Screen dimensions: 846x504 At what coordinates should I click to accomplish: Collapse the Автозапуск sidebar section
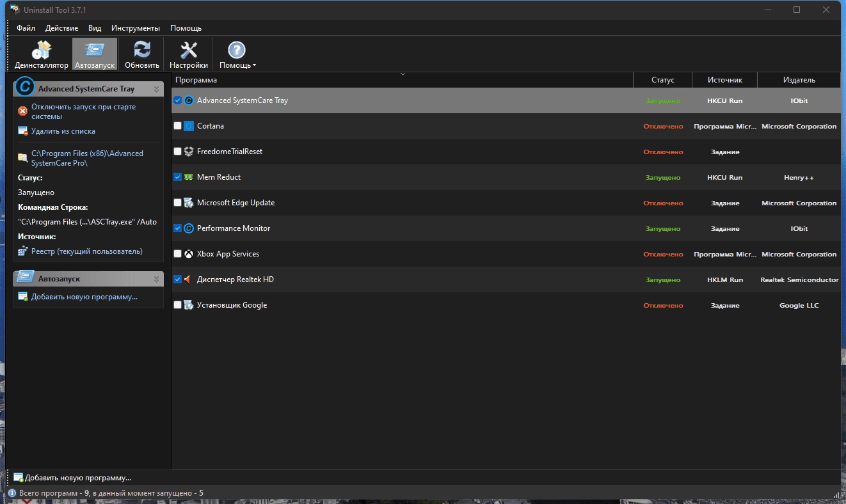point(156,279)
